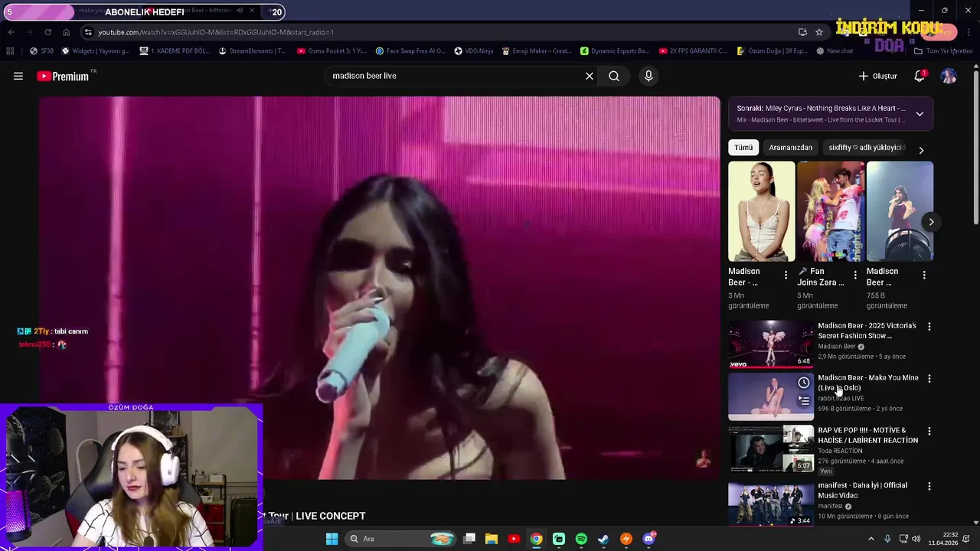
Task: Open the Chrome apps grid icon
Action: click(x=10, y=51)
